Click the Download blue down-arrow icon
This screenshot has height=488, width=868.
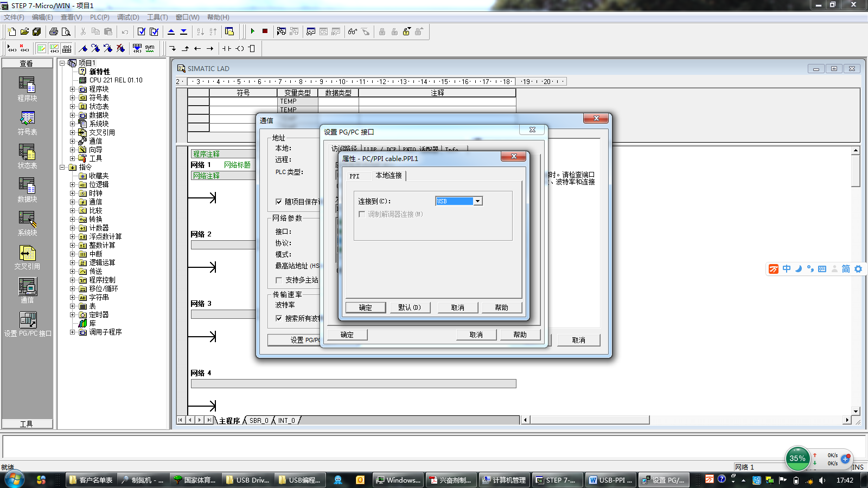click(183, 31)
